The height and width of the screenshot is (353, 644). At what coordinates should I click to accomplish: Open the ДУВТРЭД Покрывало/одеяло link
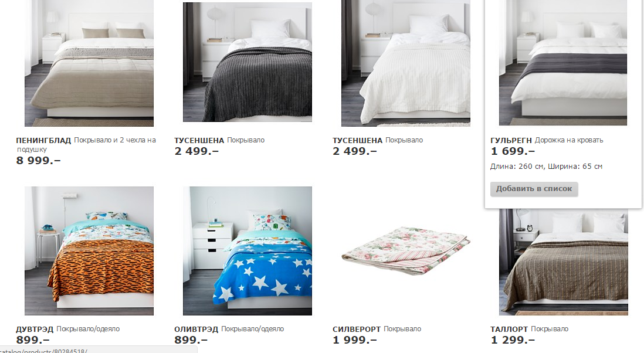point(68,329)
